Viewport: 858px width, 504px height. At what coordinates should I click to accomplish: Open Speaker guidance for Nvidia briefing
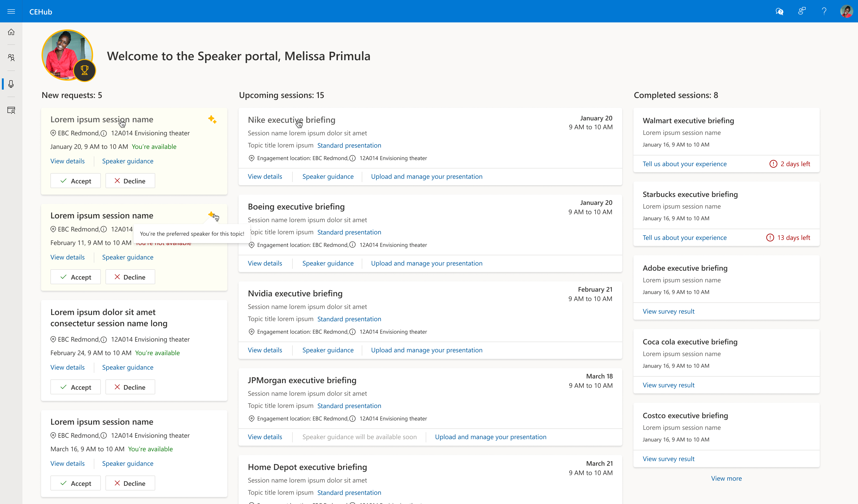point(328,350)
